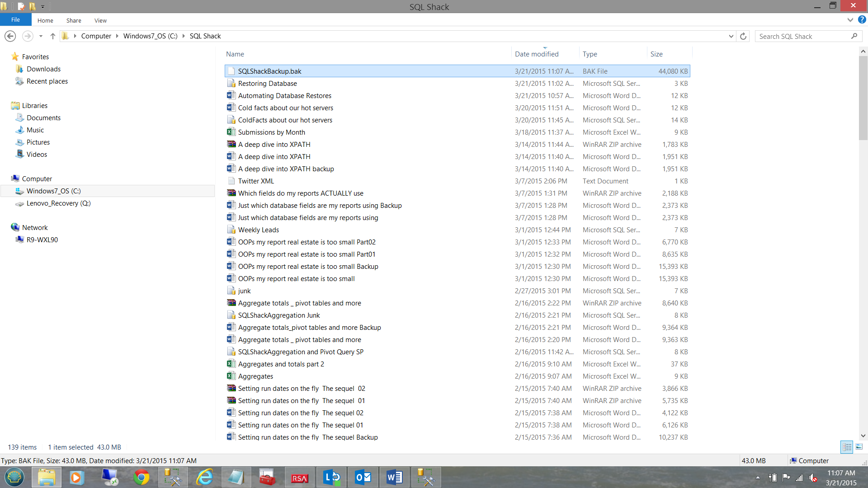868x488 pixels.
Task: Click the Back navigation arrow
Action: pos(10,36)
